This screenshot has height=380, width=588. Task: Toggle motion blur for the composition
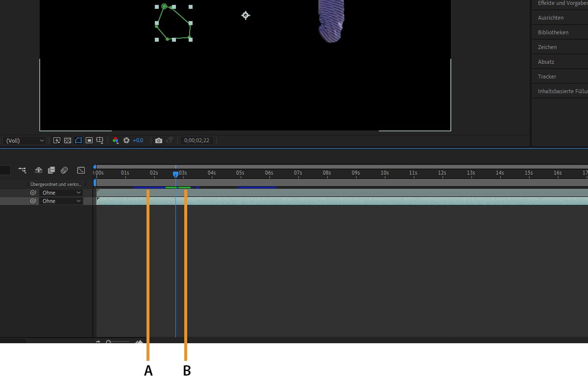point(64,170)
